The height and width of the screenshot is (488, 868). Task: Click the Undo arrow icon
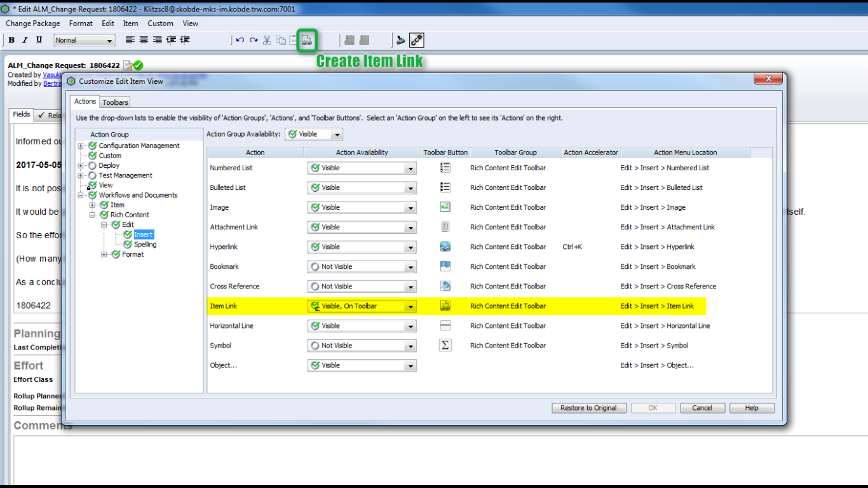240,40
